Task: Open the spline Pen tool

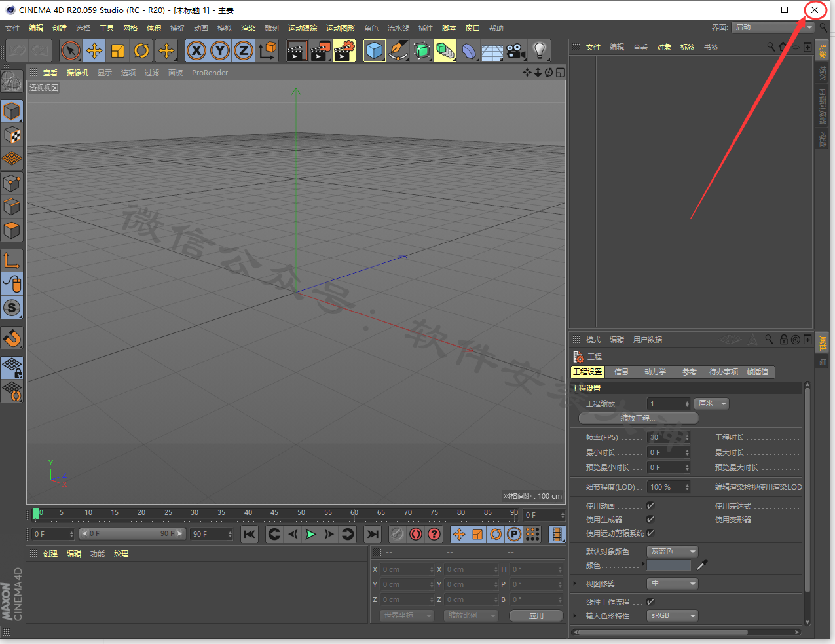Action: (x=398, y=50)
